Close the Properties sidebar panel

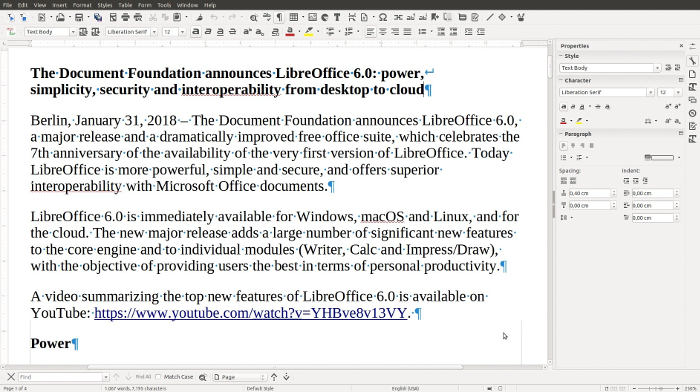click(681, 46)
